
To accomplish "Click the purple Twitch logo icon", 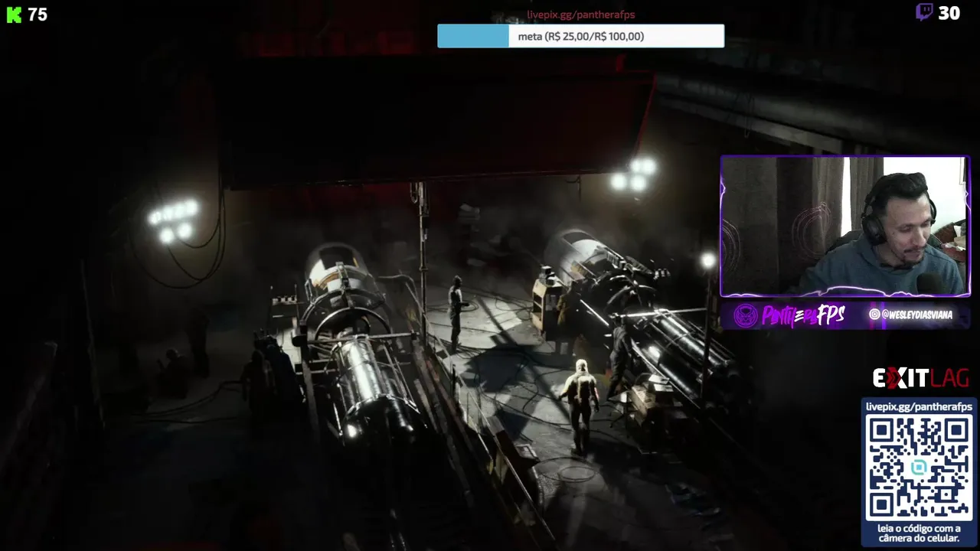I will click(x=924, y=12).
